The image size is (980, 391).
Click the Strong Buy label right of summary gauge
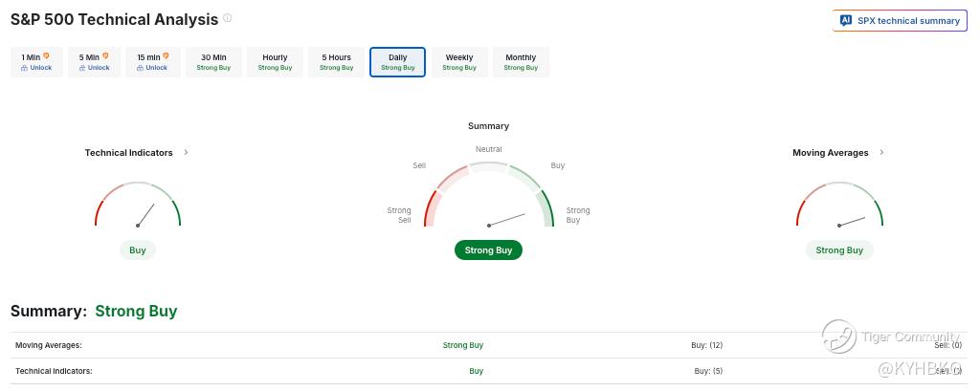[x=577, y=215]
